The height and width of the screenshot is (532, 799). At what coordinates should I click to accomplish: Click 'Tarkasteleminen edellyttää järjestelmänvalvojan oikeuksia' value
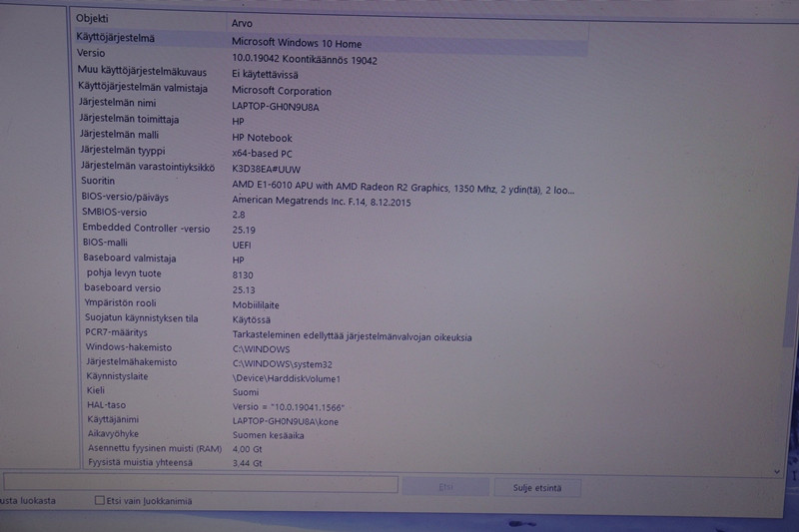[353, 336]
